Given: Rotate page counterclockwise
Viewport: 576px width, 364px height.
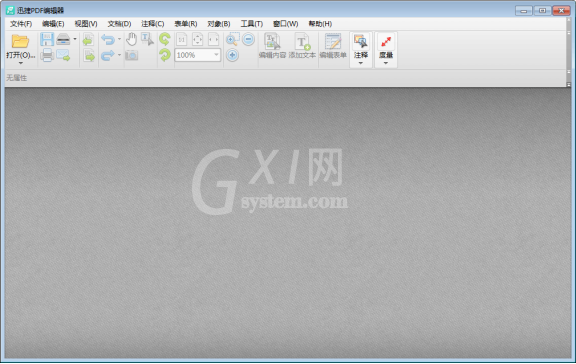Looking at the screenshot, I should [x=165, y=39].
